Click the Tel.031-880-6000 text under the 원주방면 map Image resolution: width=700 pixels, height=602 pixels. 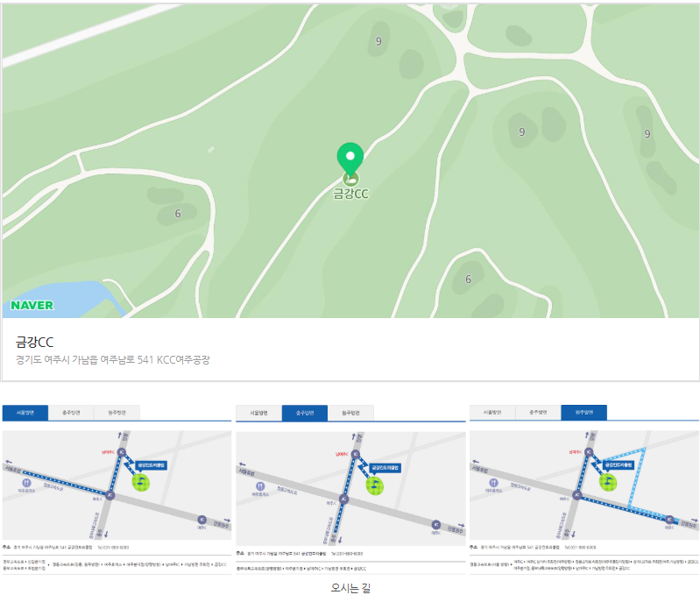[x=580, y=547]
